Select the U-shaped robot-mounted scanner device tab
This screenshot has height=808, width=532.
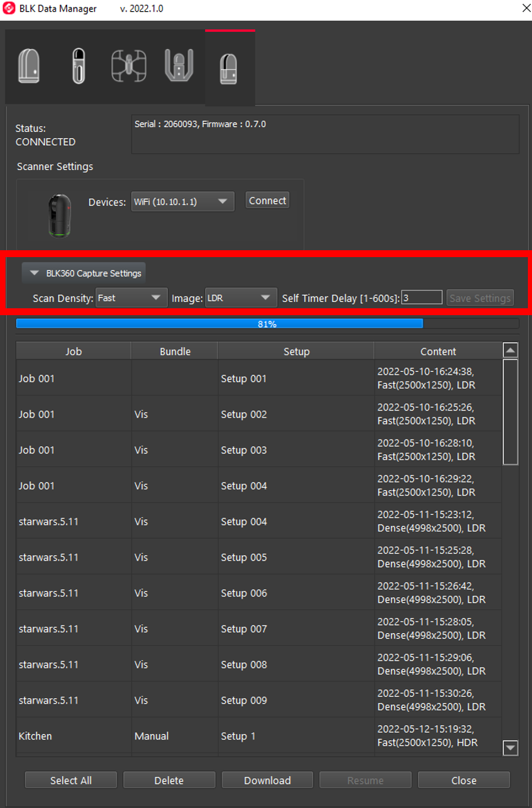coord(178,67)
